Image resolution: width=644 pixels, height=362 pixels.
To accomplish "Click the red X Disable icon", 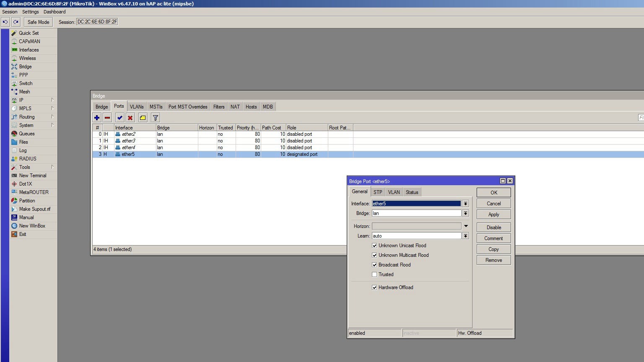I will coord(130,118).
